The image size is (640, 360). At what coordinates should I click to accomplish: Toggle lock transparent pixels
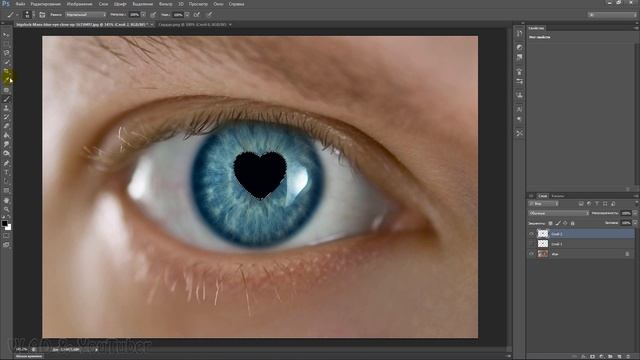(550, 223)
